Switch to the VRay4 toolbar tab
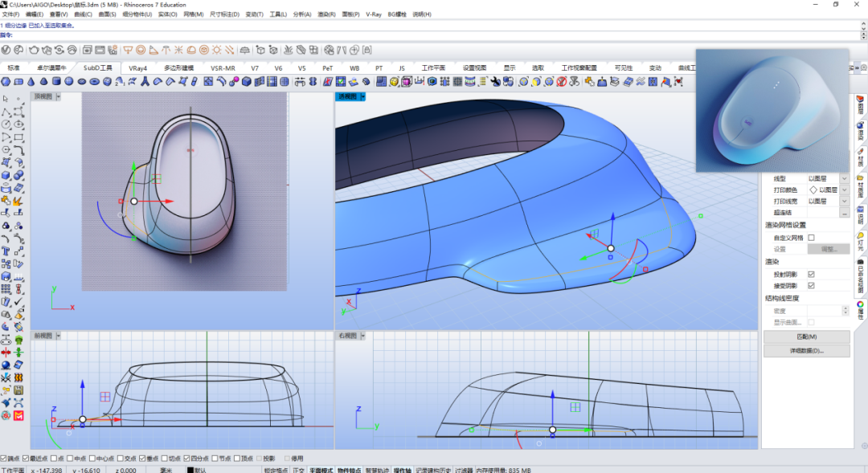 tap(138, 68)
